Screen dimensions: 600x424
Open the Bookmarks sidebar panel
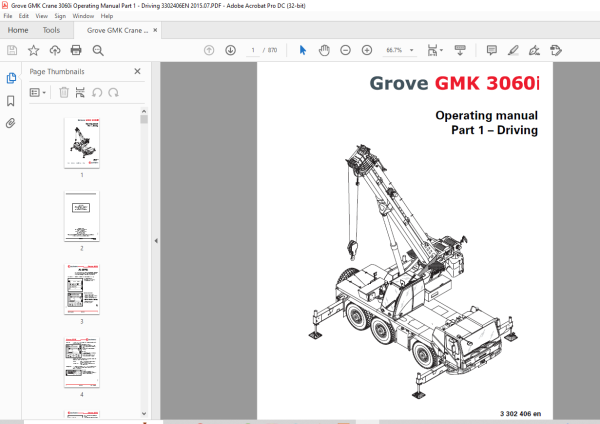coord(11,101)
